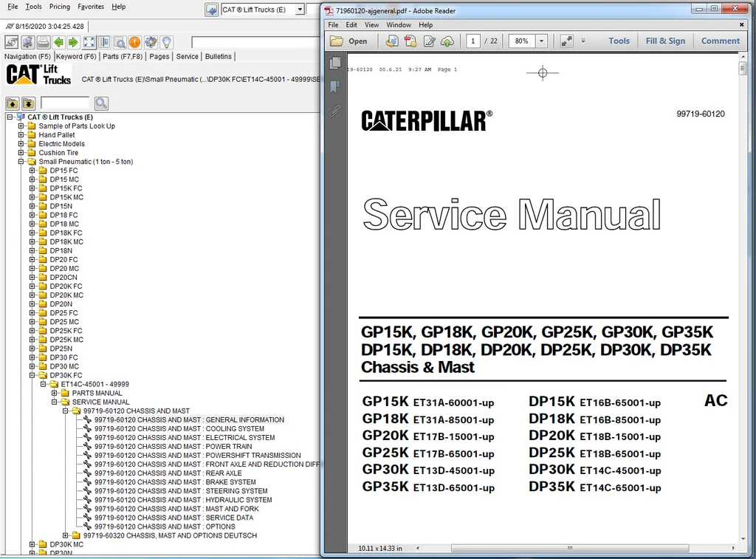
Task: Open the View menu in Adobe Reader
Action: click(x=371, y=25)
